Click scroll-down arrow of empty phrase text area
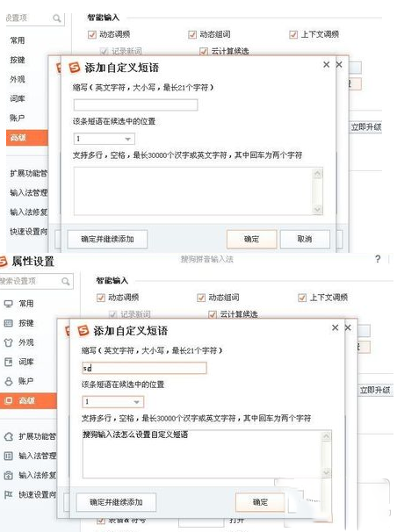Viewport: 397px width, 532px height. point(317,209)
